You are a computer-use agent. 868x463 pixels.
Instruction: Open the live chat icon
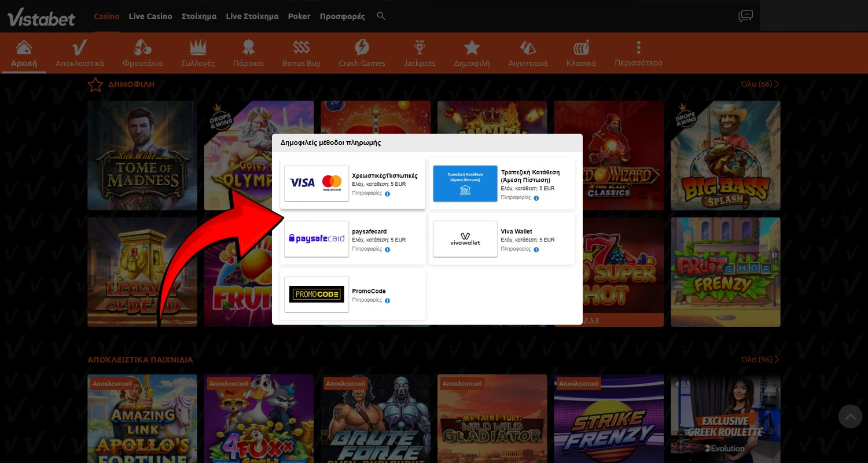click(745, 16)
